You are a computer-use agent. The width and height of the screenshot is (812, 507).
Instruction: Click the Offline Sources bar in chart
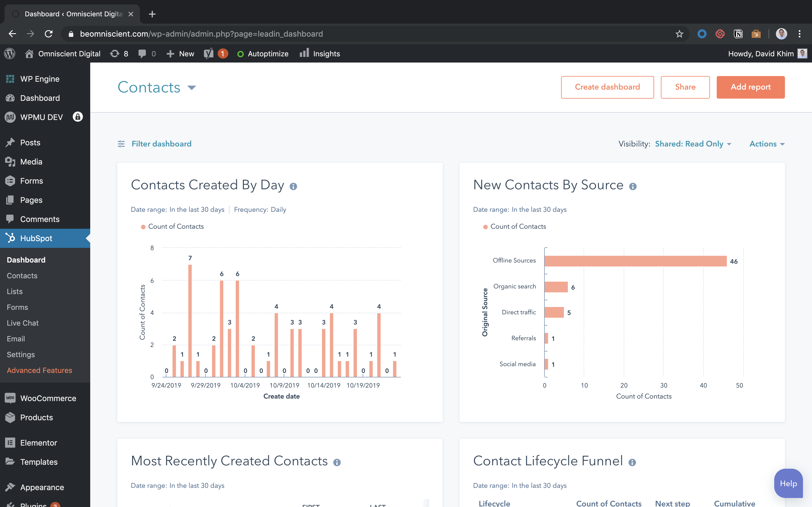635,261
